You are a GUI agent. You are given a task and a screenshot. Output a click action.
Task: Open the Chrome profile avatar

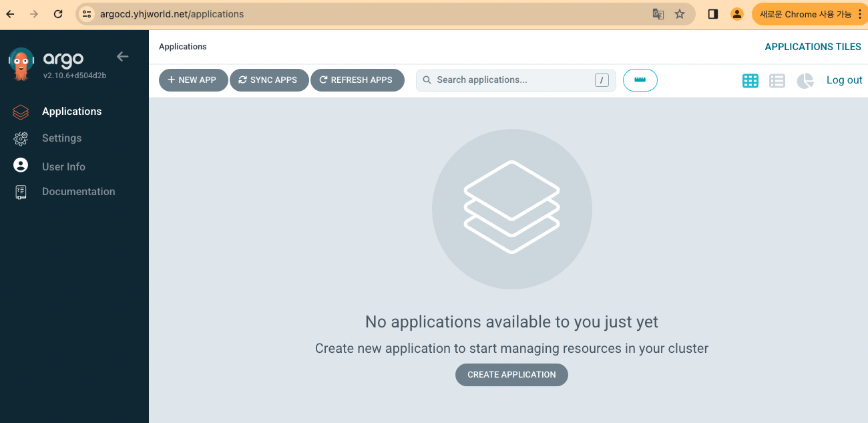[x=737, y=14]
